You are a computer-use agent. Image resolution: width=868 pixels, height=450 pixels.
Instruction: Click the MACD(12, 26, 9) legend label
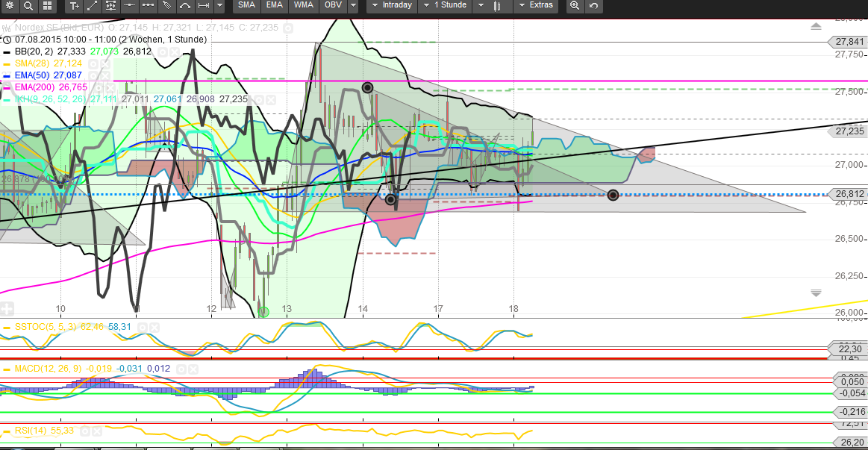tap(49, 369)
